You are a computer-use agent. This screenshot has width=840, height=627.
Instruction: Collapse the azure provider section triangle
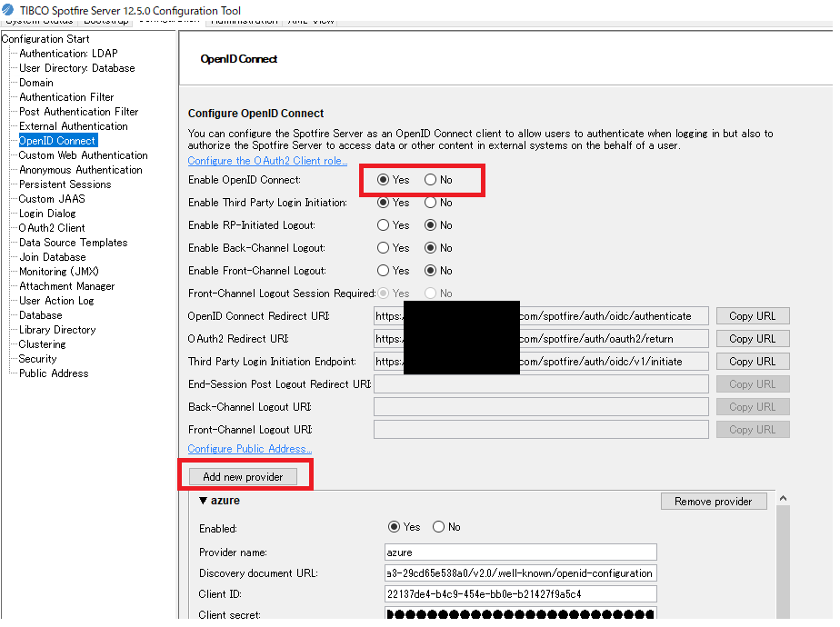(x=204, y=501)
